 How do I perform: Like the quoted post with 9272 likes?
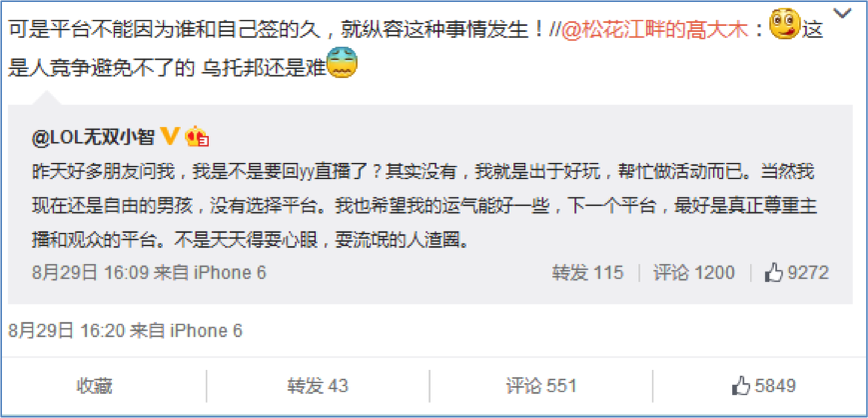pyautogui.click(x=797, y=272)
